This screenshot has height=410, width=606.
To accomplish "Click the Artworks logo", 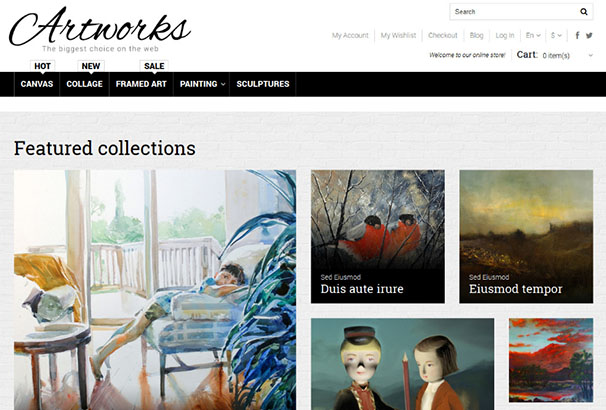I will [100, 29].
